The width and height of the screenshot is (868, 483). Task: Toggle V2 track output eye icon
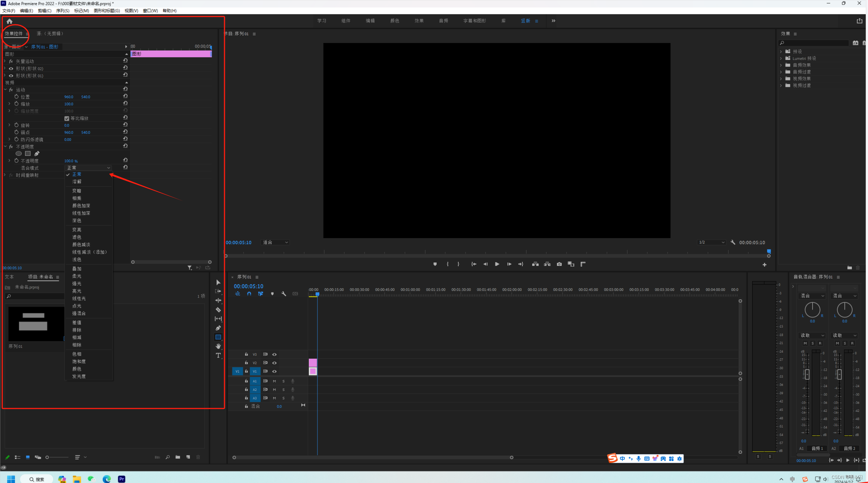tap(274, 363)
